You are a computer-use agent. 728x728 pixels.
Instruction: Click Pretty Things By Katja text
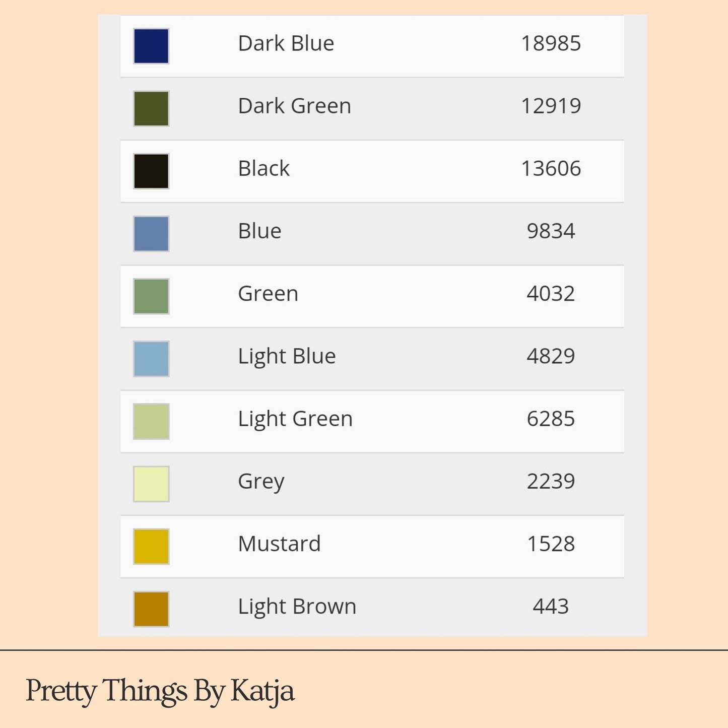point(160,691)
